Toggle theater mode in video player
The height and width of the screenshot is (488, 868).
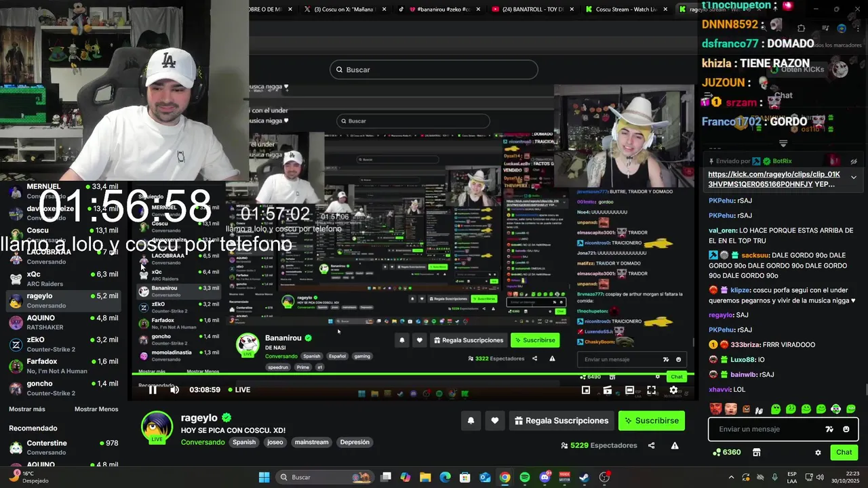tap(629, 390)
